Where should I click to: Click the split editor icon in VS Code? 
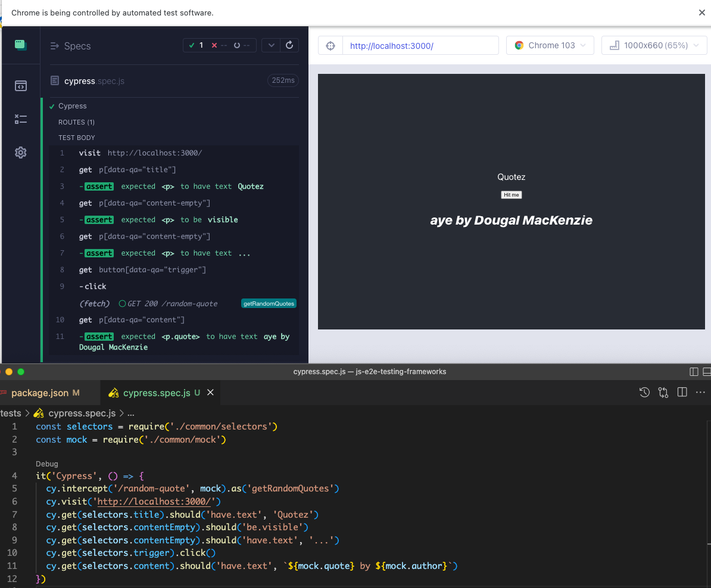coord(682,392)
